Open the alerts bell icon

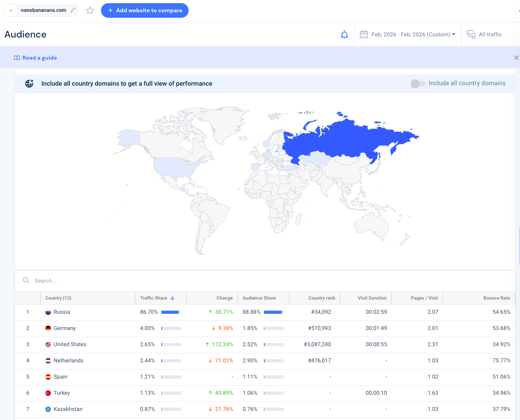point(344,35)
